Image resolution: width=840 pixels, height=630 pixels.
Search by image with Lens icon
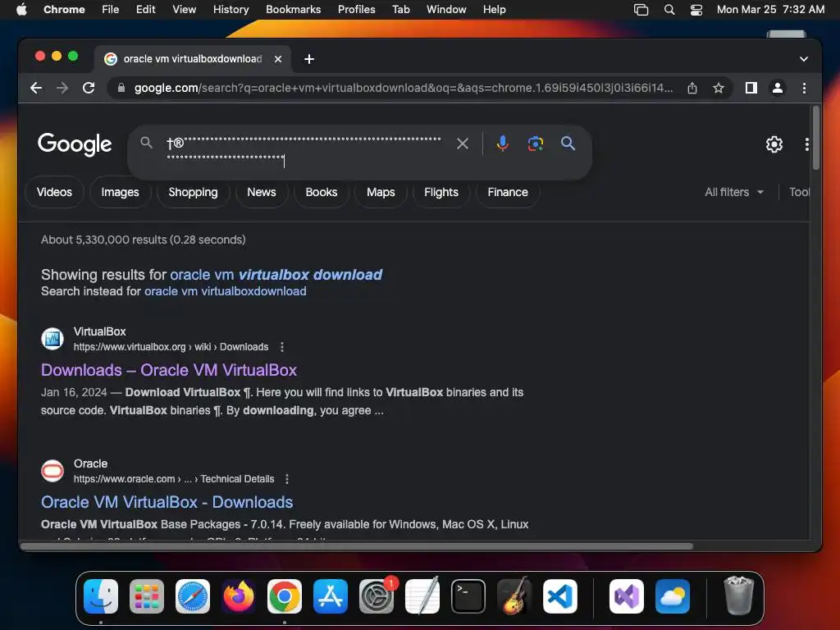[x=535, y=144]
